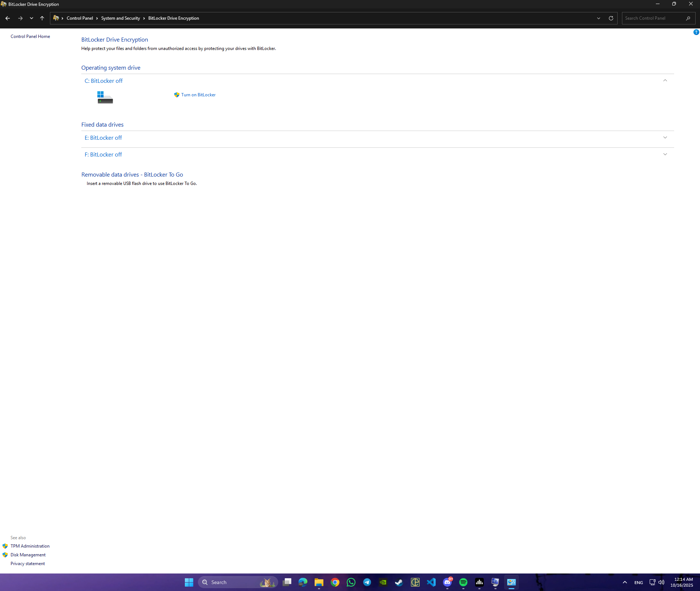Open the help question mark icon
Viewport: 700px width, 591px height.
pyautogui.click(x=696, y=32)
